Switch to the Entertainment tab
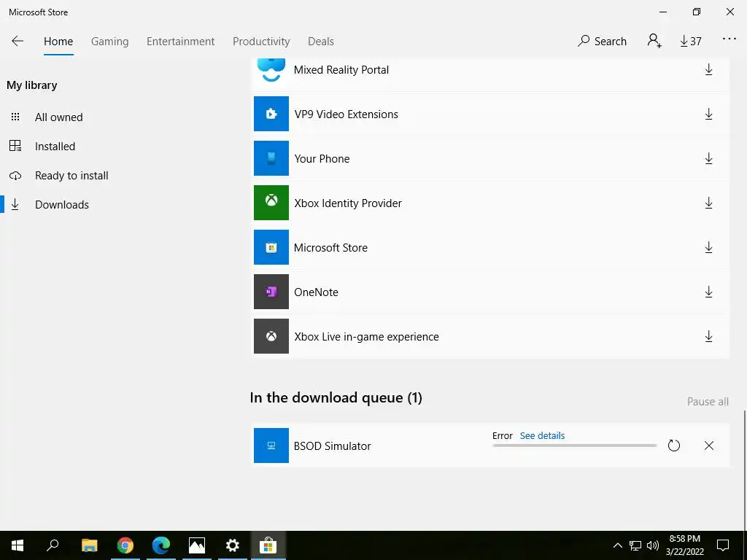747x560 pixels. coord(181,42)
